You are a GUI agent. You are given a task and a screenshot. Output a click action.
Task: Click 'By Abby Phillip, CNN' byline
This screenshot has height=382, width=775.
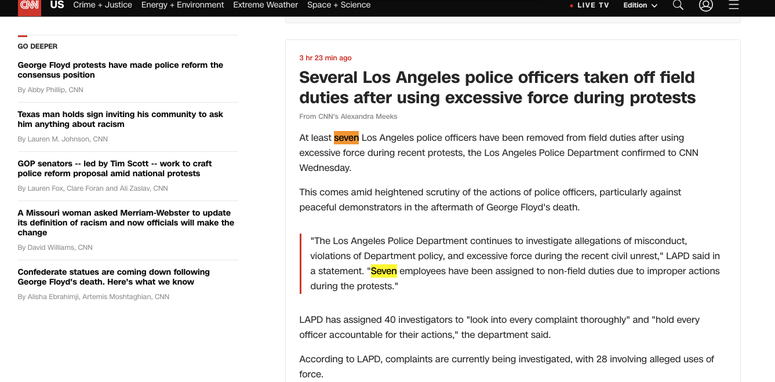point(50,90)
